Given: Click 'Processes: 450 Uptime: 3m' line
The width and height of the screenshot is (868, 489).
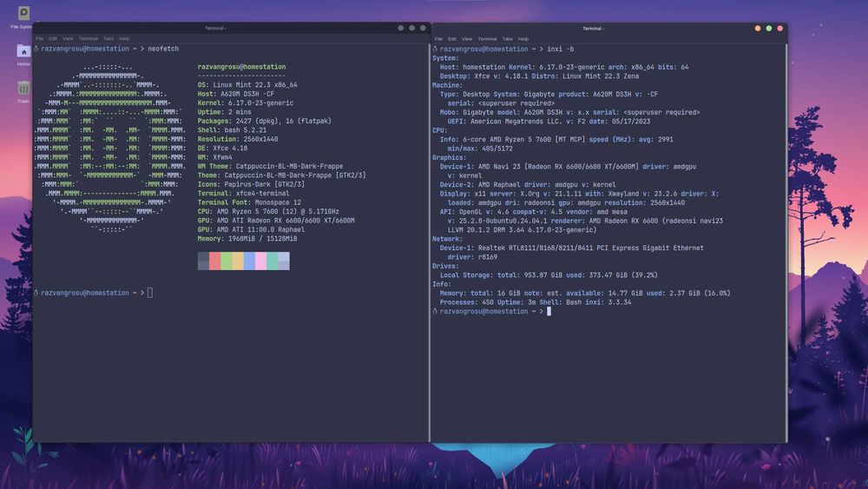Looking at the screenshot, I should click(536, 302).
